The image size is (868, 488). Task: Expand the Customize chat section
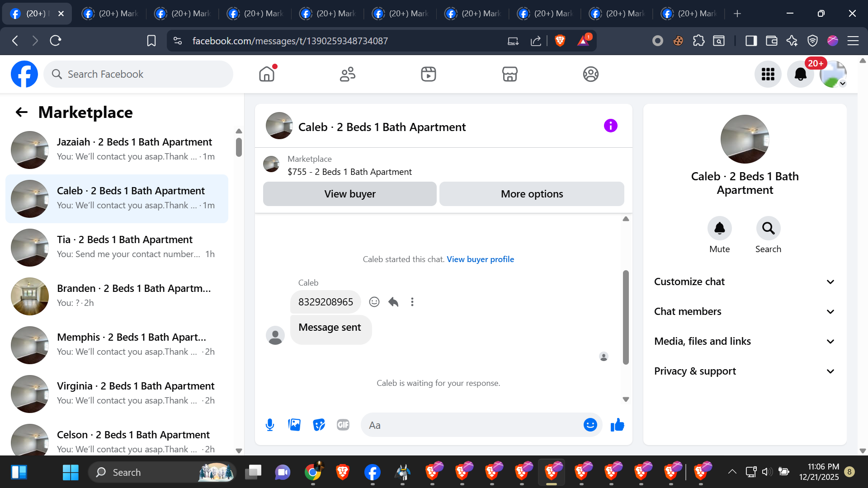coord(745,282)
